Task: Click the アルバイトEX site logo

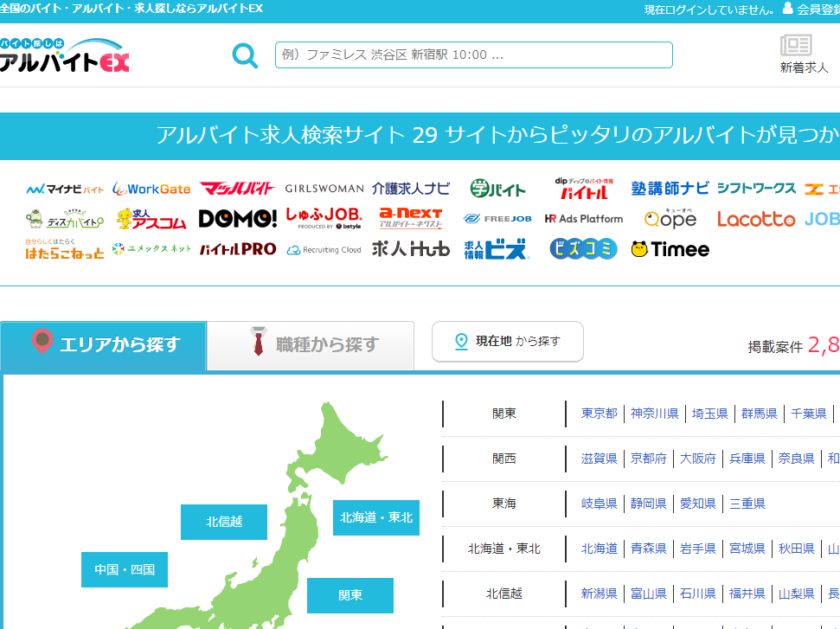Action: point(65,55)
